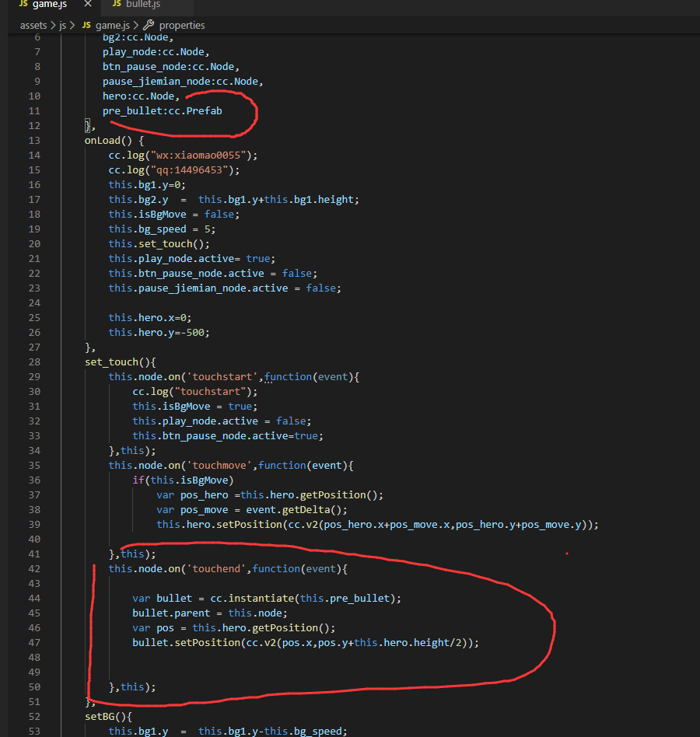This screenshot has width=700, height=737.
Task: Click the JS file icon in breadcrumbs
Action: pos(86,25)
